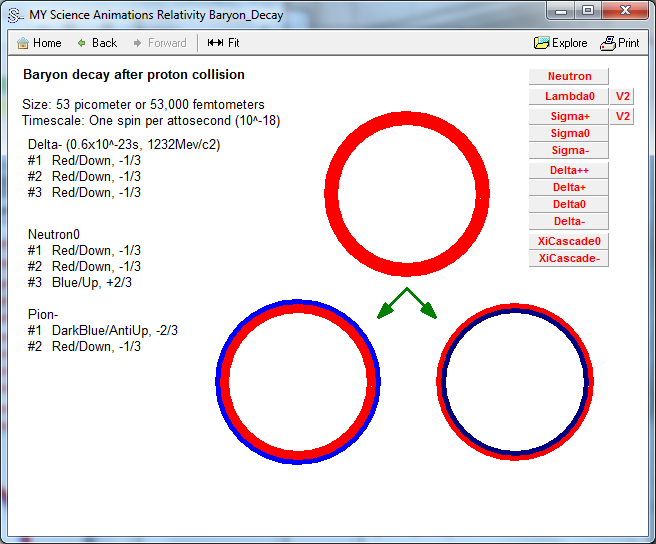Show the Delta++ decay animation
The height and width of the screenshot is (544, 656).
pyautogui.click(x=568, y=170)
